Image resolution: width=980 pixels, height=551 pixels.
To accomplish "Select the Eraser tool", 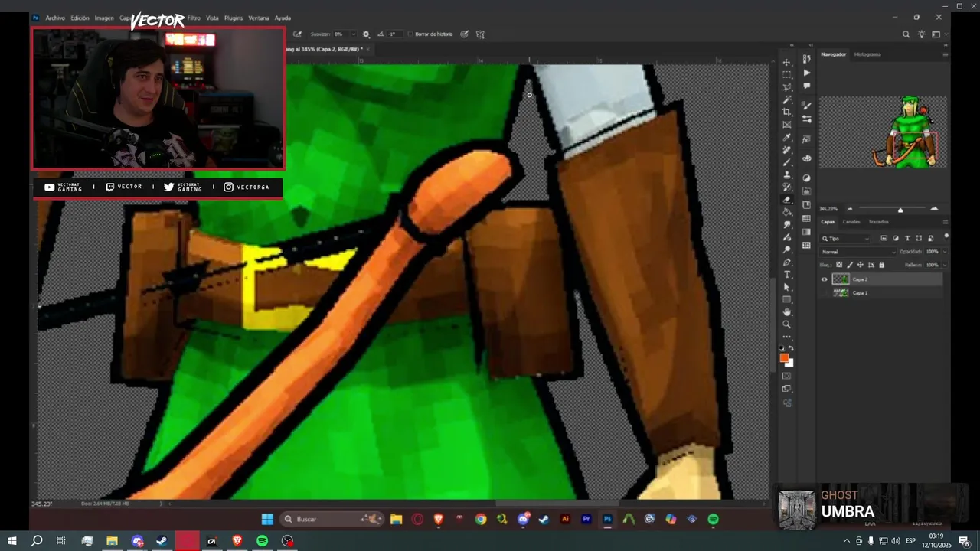I will [x=786, y=200].
